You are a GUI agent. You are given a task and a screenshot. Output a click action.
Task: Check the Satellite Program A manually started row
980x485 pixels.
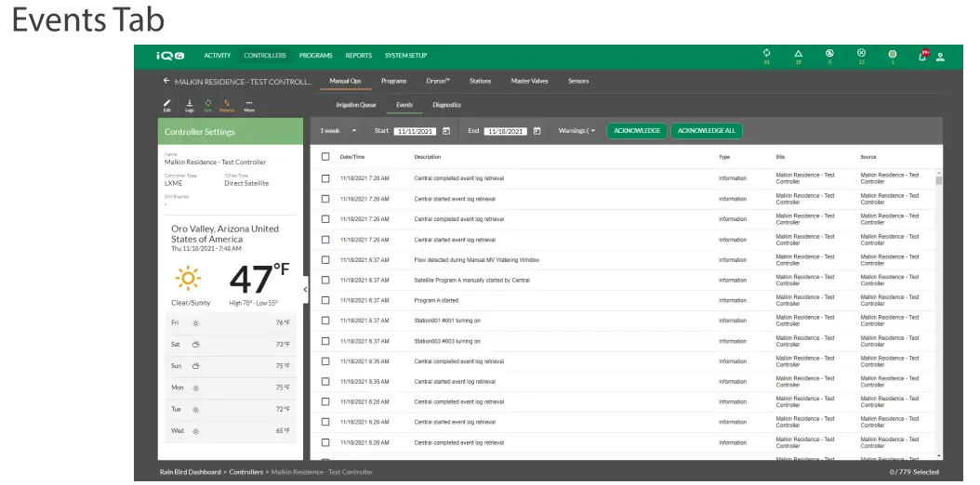(x=325, y=281)
